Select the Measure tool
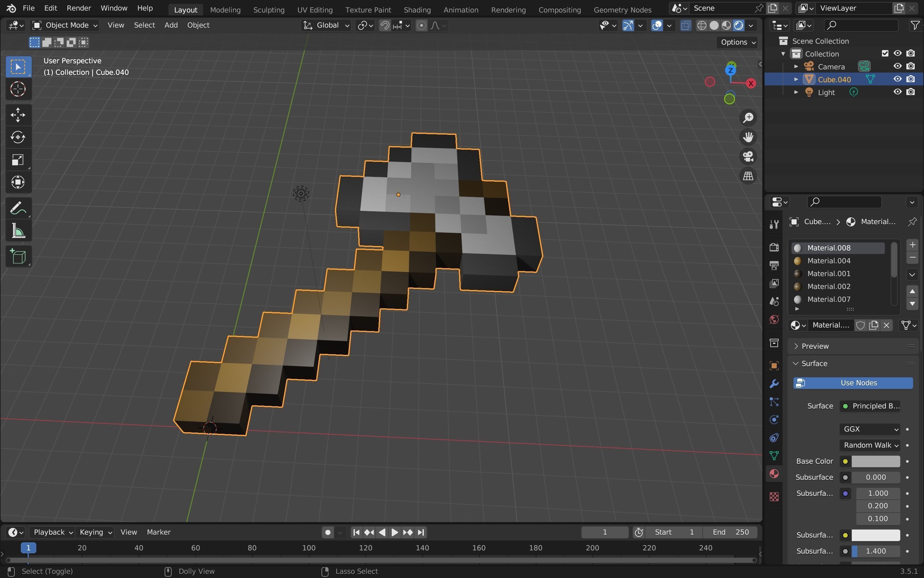The image size is (924, 578). pos(18,231)
